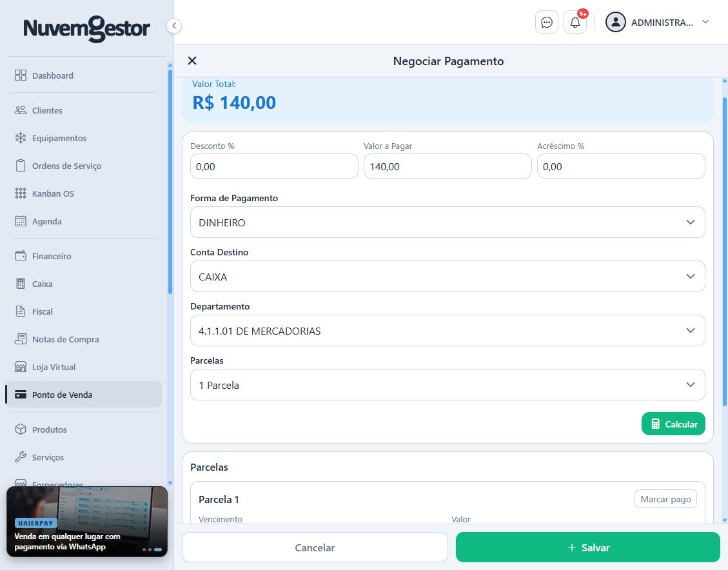This screenshot has height=570, width=728.
Task: Click the Ordens de Serviço clipboard icon
Action: (21, 166)
